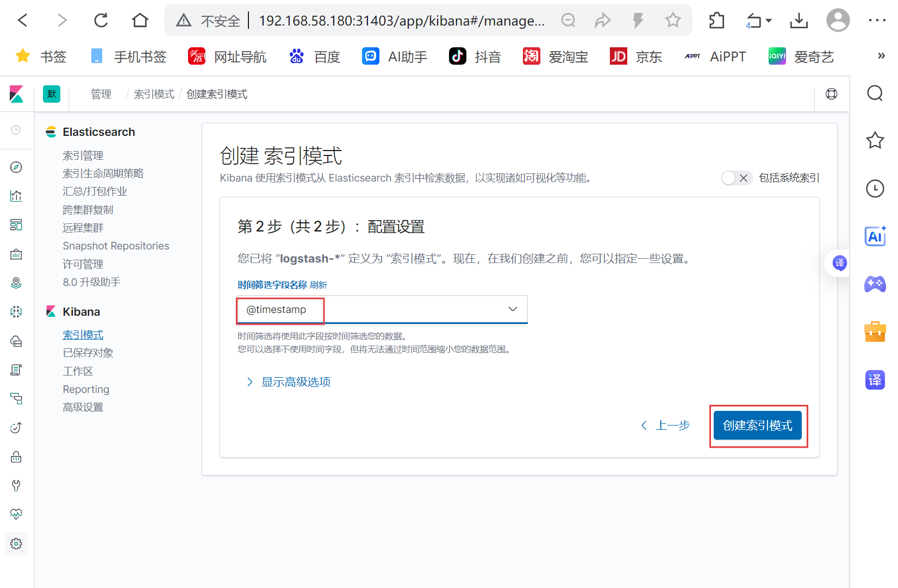Bookmark page with address bar star
The image size is (898, 588).
[x=673, y=21]
